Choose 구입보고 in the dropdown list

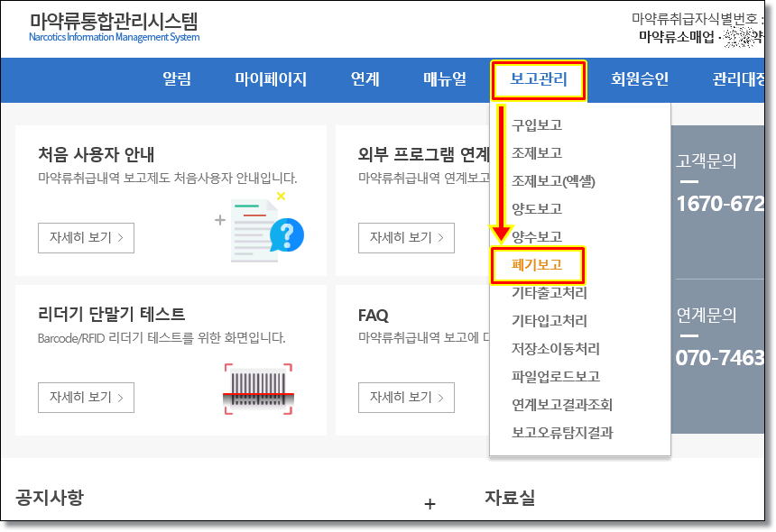(537, 125)
